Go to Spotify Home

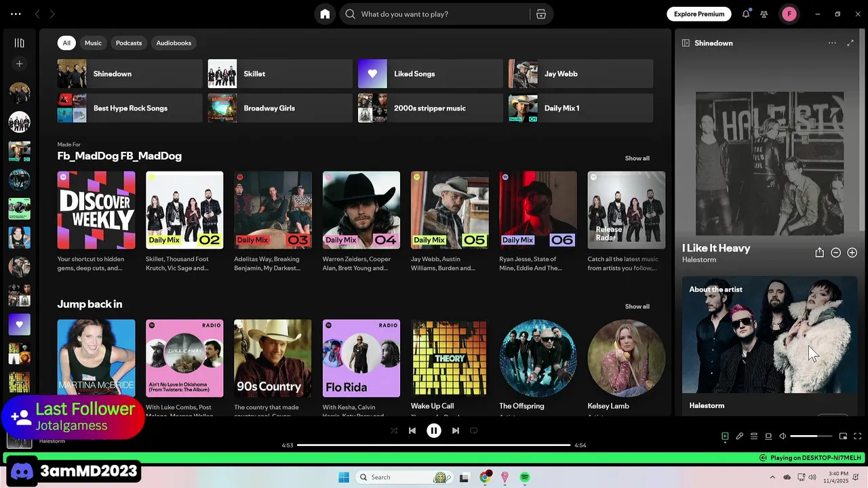pos(325,14)
